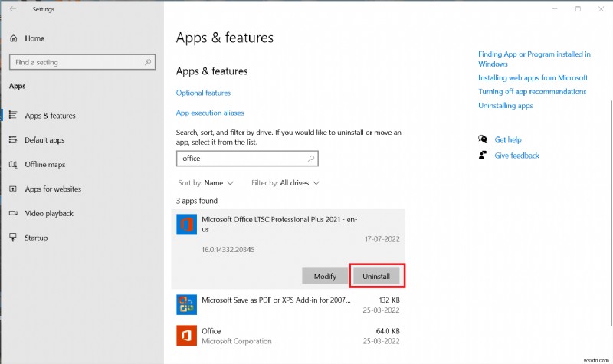Click the magnifier in Find a setting box
This screenshot has height=364, width=613.
coord(148,62)
